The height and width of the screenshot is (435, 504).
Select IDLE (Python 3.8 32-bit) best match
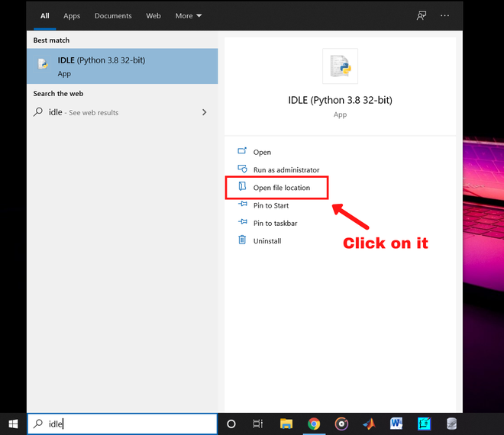[122, 66]
